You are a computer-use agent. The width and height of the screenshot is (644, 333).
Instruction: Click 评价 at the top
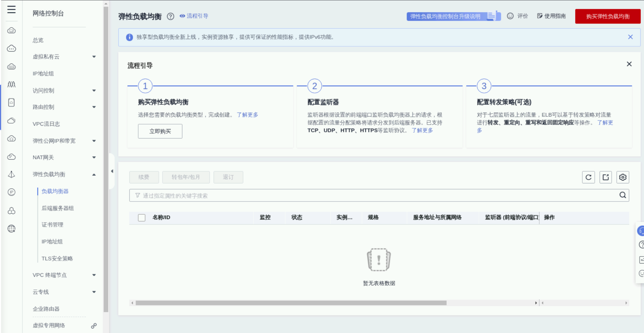tap(518, 16)
